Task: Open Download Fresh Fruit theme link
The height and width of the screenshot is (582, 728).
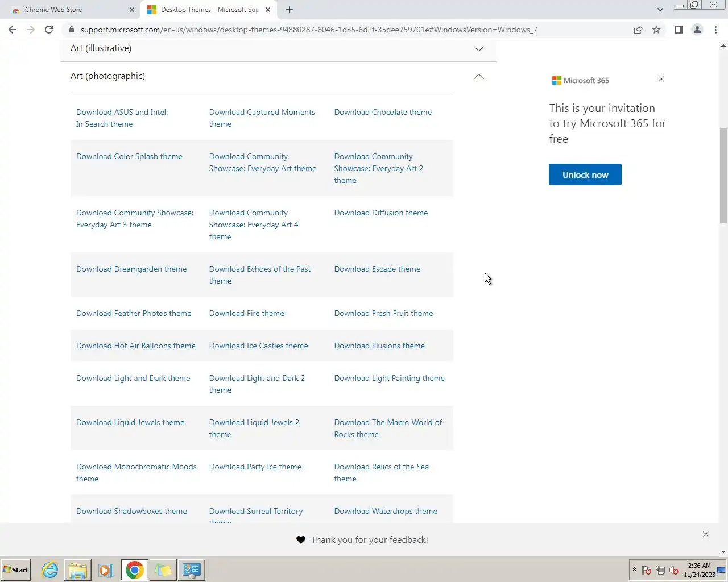Action: pos(383,313)
